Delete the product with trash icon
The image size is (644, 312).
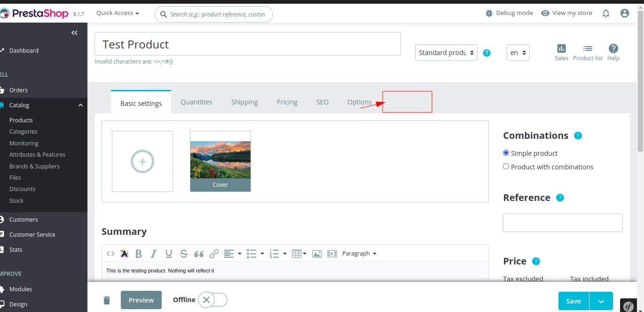107,300
